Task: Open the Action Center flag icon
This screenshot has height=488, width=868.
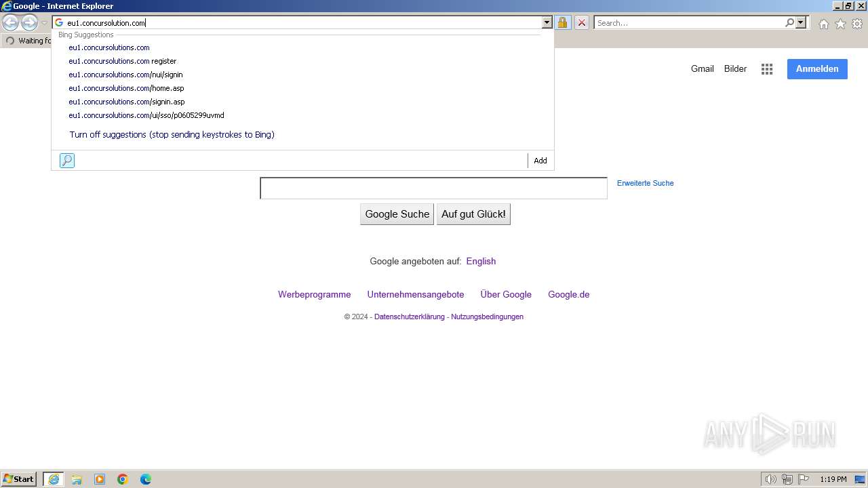Action: [x=804, y=479]
